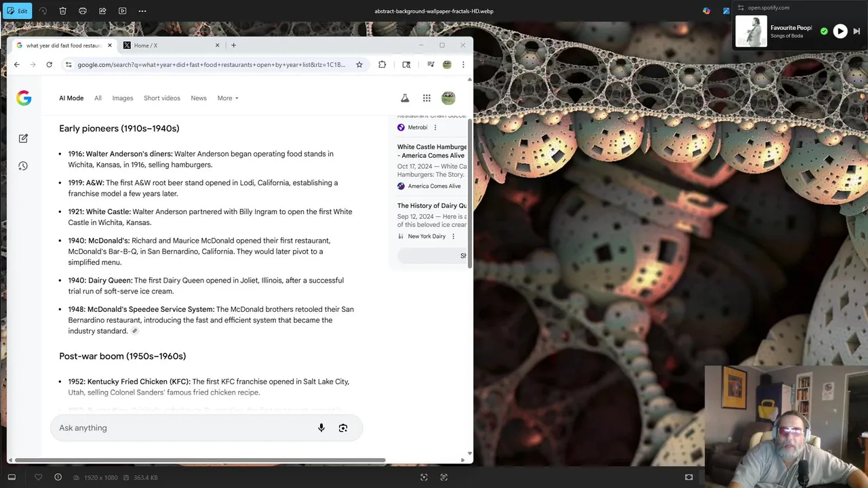This screenshot has width=868, height=488.
Task: Expand the More search filters dropdown
Action: (x=228, y=98)
